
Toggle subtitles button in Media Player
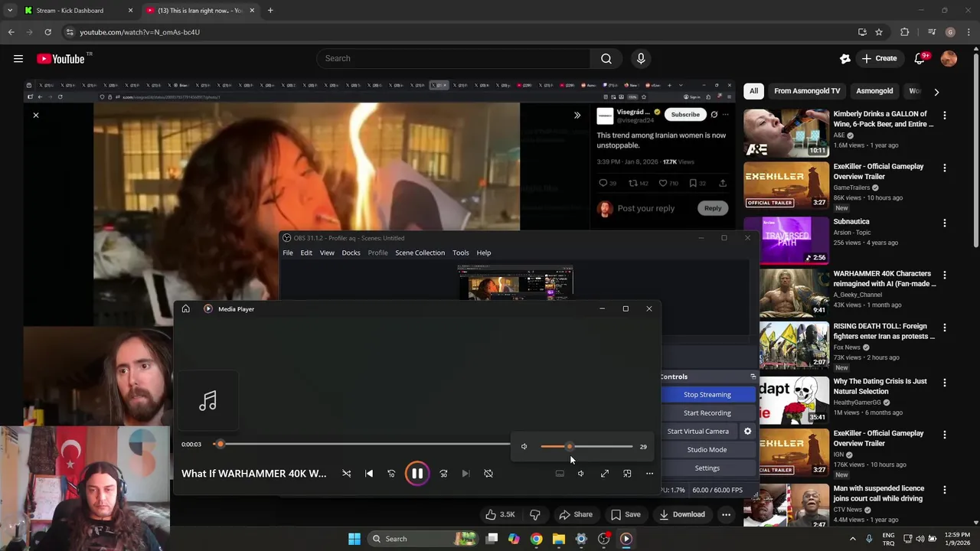[x=560, y=474]
